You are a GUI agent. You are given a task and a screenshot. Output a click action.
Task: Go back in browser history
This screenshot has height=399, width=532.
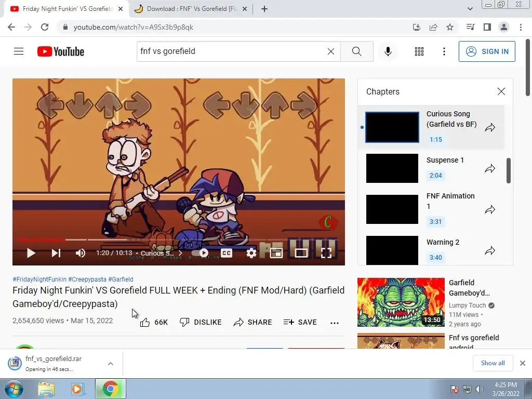11,27
